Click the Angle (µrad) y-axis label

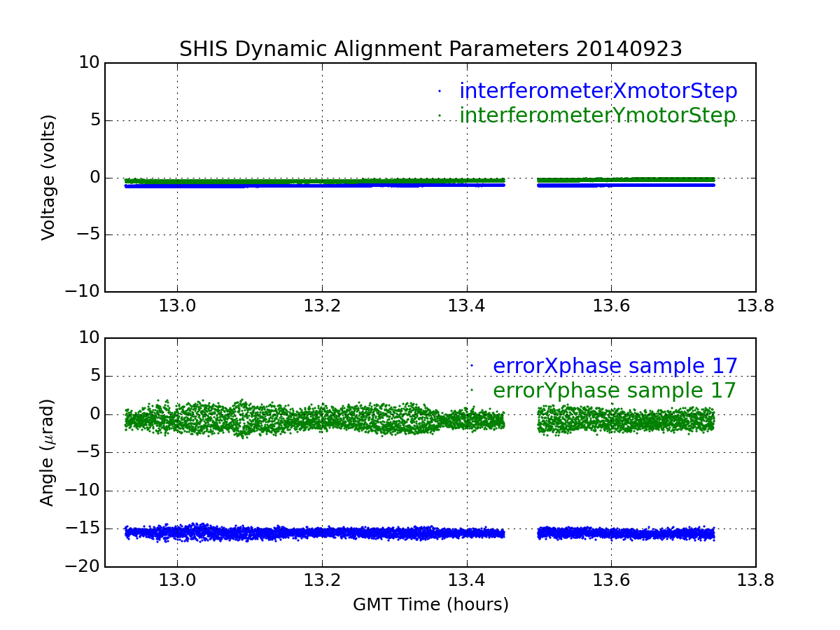pyautogui.click(x=48, y=452)
